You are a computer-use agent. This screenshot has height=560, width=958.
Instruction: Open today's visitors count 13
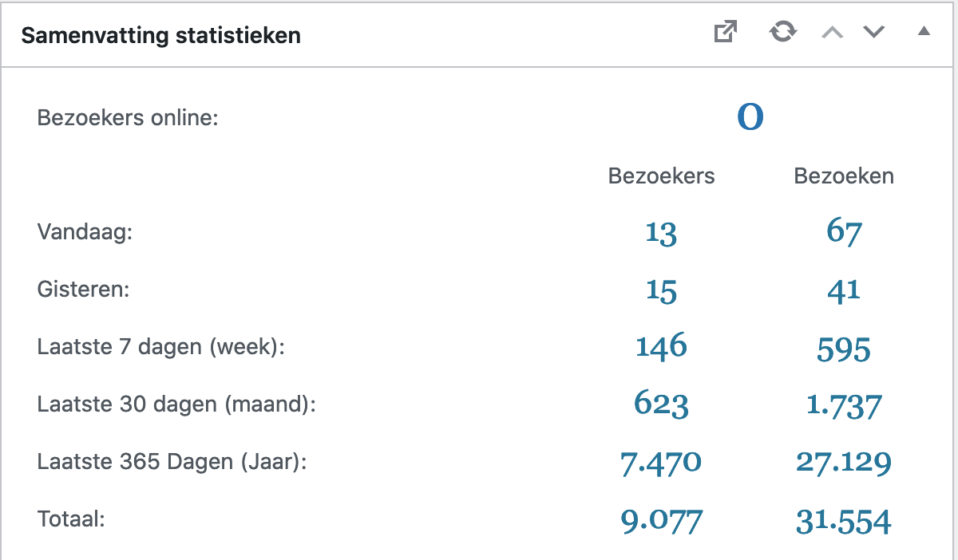click(x=661, y=233)
